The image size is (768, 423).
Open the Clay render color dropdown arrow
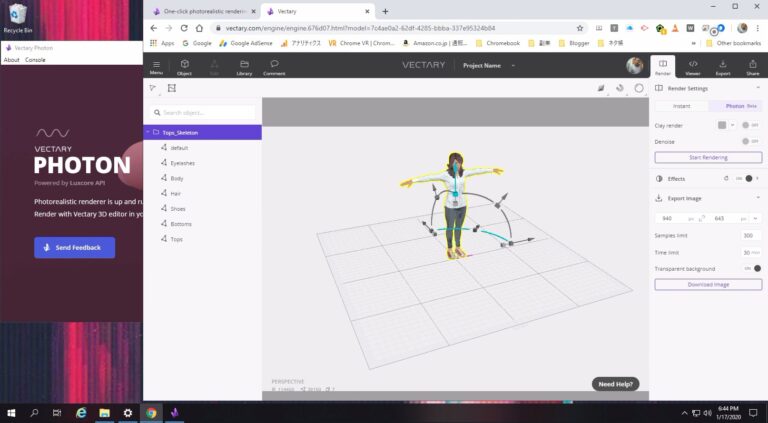(x=733, y=125)
